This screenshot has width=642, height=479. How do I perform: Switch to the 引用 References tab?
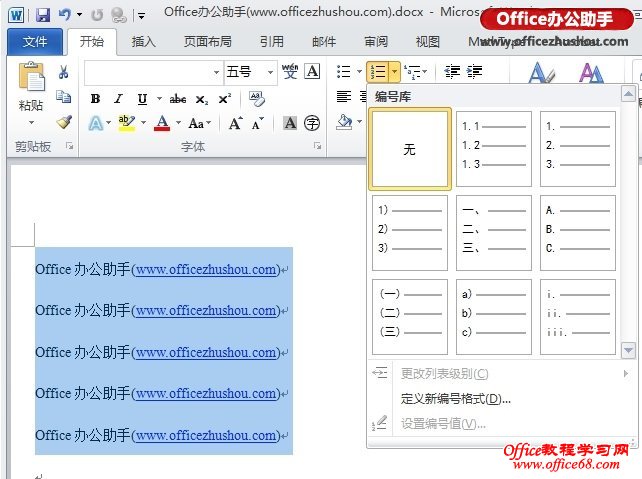[x=271, y=42]
